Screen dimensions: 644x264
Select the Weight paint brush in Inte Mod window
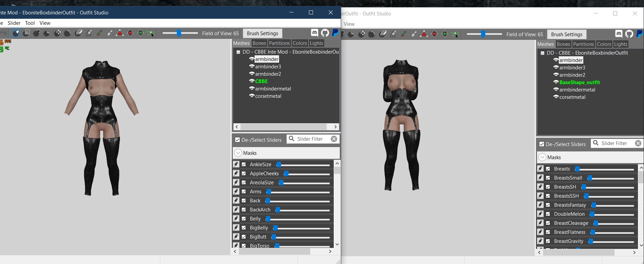(x=89, y=33)
